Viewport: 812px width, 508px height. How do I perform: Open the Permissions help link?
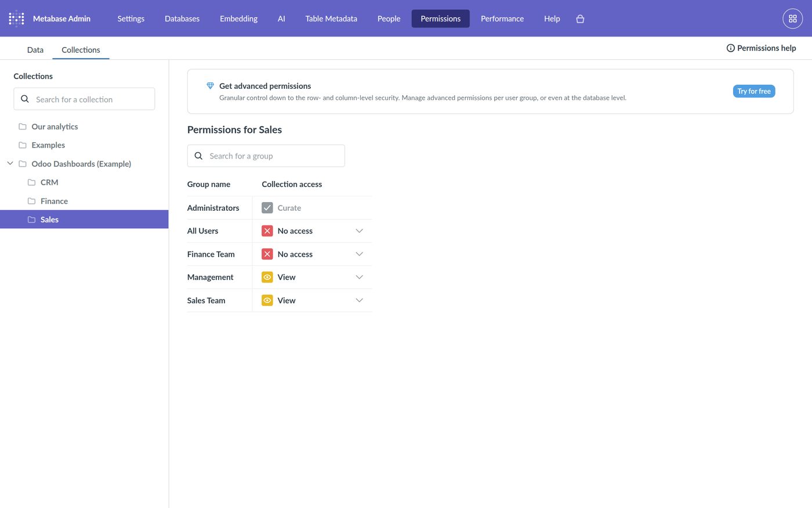tap(761, 48)
